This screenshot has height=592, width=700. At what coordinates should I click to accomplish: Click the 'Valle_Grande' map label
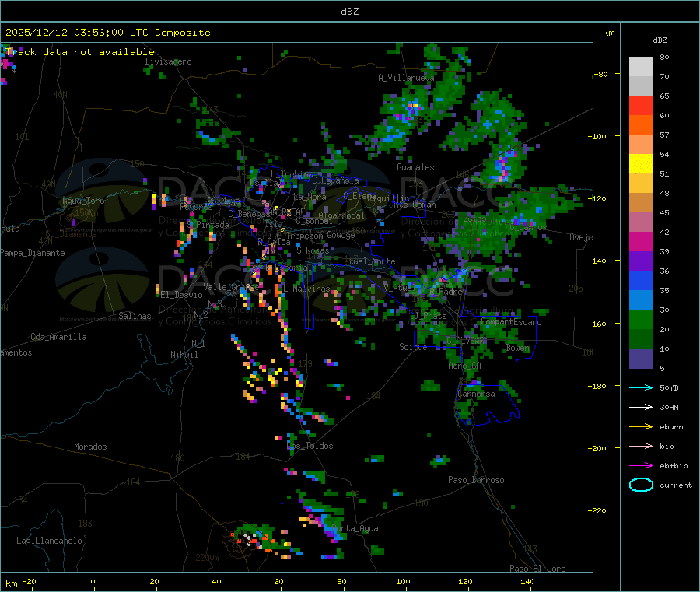[231, 287]
